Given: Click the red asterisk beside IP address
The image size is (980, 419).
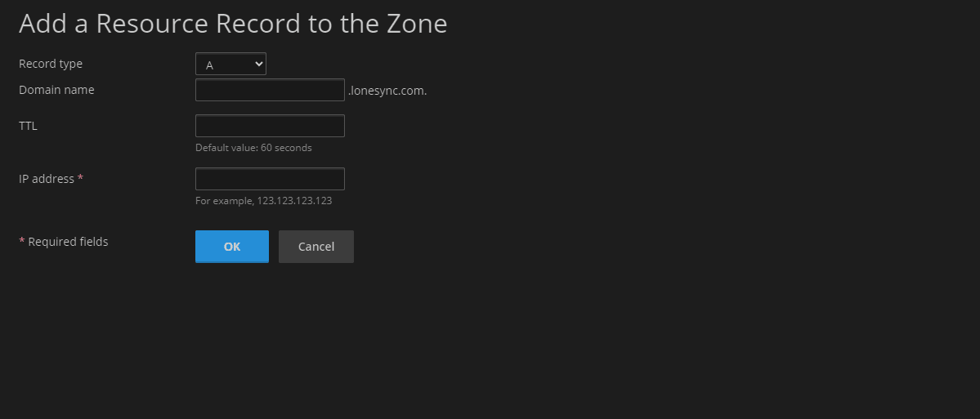Looking at the screenshot, I should pos(80,178).
